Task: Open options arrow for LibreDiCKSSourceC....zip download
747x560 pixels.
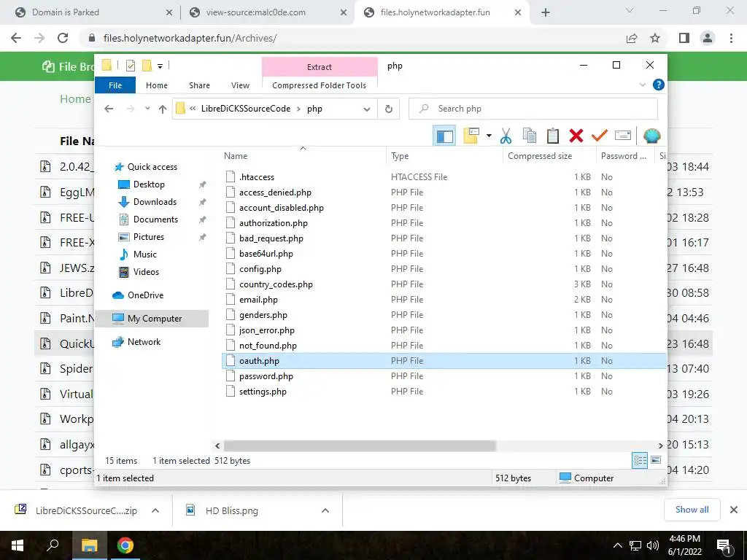Action: [155, 510]
